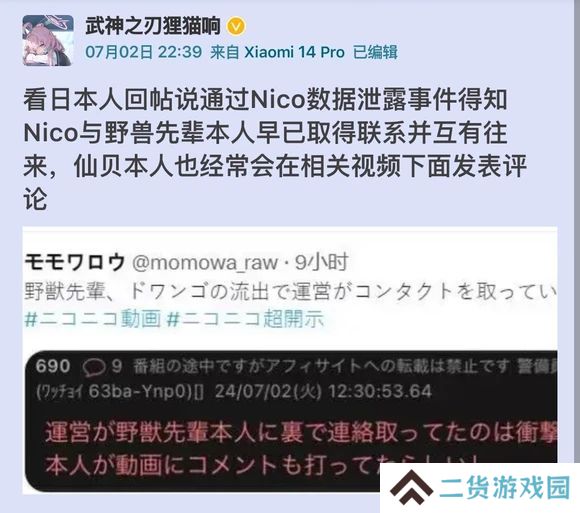Click the ﾜｯﾁｮｲ 63ba-Ynp0 poster ID
The height and width of the screenshot is (513, 580).
[x=120, y=392]
